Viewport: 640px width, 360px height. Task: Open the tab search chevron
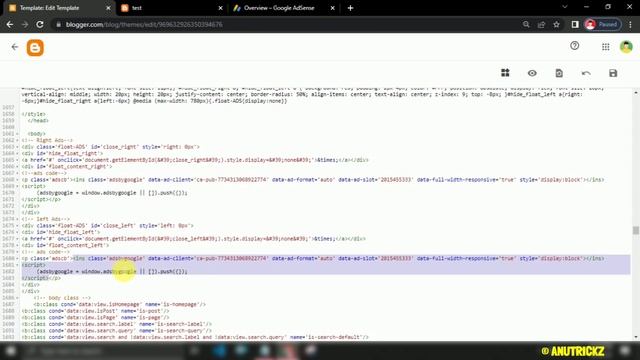point(565,7)
